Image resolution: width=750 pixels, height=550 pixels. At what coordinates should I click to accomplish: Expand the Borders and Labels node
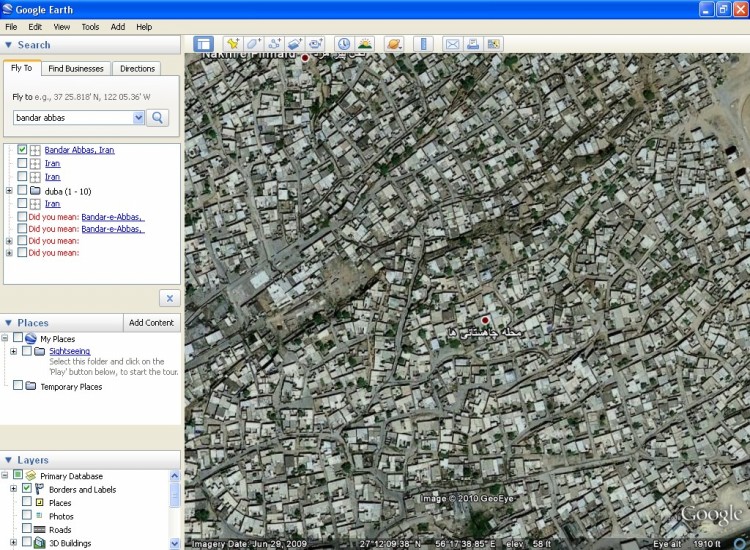[13, 489]
